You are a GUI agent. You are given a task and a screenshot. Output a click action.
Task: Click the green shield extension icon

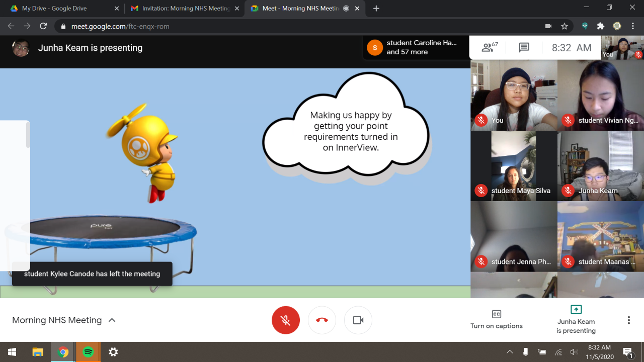tap(585, 26)
